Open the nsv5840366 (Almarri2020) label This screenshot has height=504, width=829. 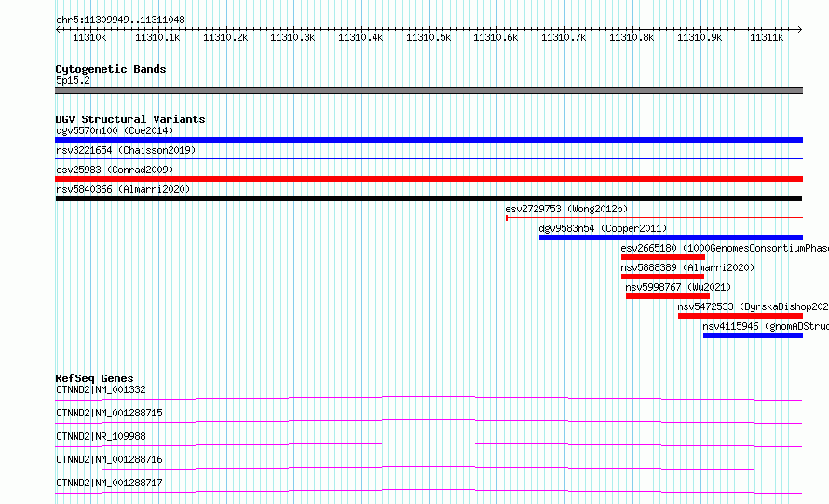[x=123, y=189]
